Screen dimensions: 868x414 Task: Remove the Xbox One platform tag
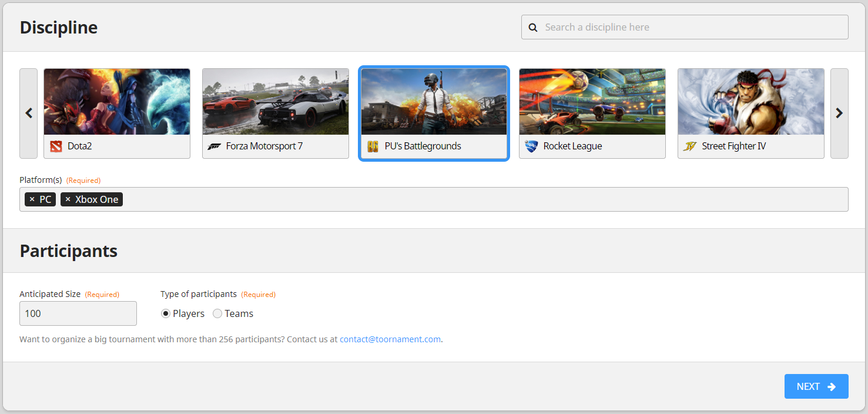(x=68, y=199)
